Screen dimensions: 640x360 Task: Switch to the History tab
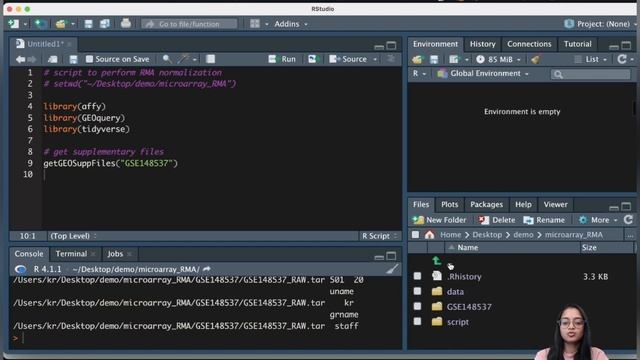[x=482, y=44]
